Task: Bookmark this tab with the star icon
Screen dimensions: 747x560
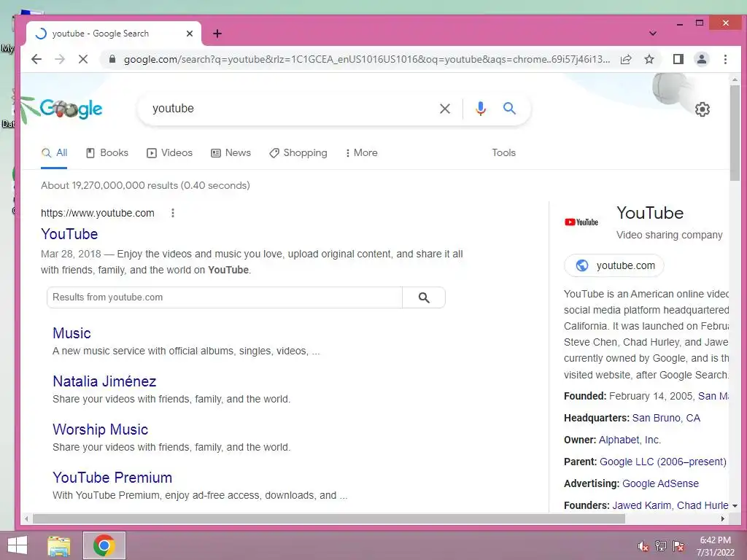Action: tap(649, 59)
